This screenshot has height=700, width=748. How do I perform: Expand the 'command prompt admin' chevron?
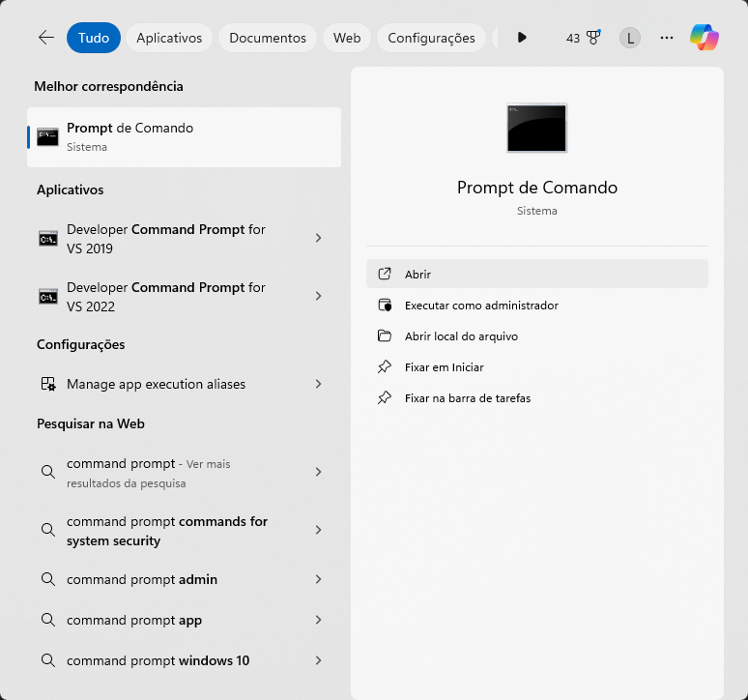coord(318,579)
